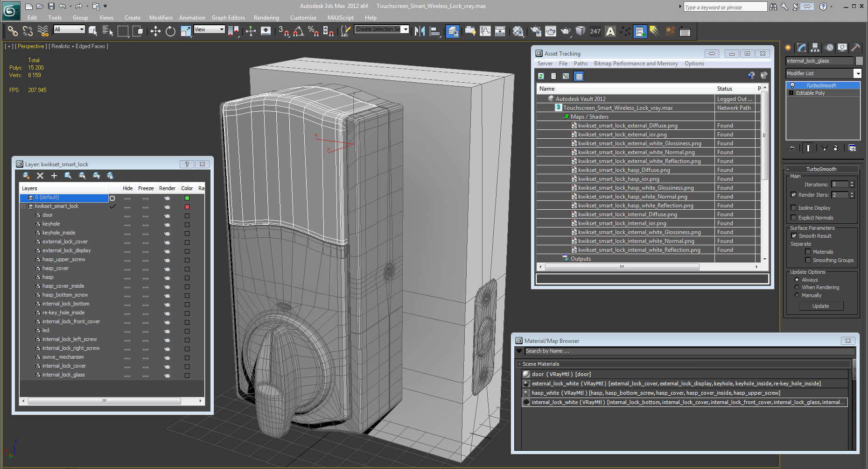Check Separate by Smoothing Groups checkbox

click(808, 260)
